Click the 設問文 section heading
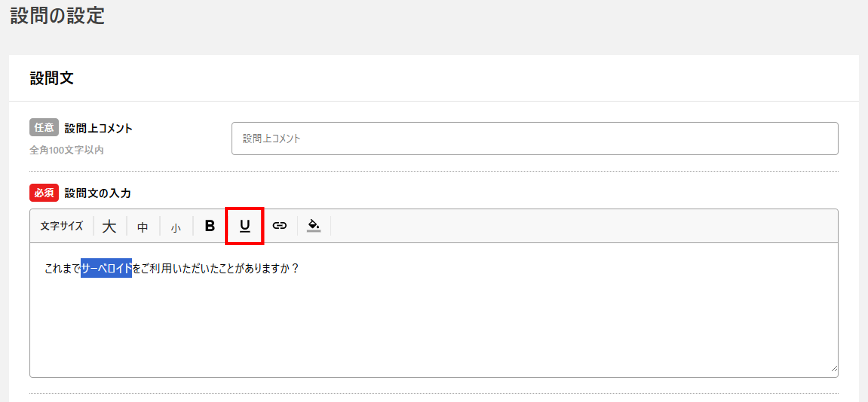Image resolution: width=868 pixels, height=402 pixels. point(52,78)
